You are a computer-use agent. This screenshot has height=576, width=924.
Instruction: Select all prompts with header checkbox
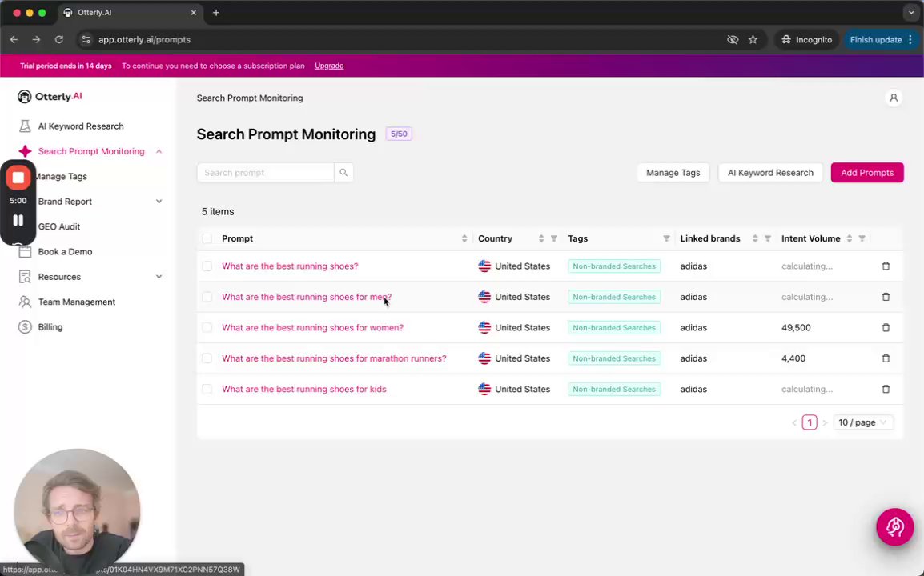pos(207,238)
